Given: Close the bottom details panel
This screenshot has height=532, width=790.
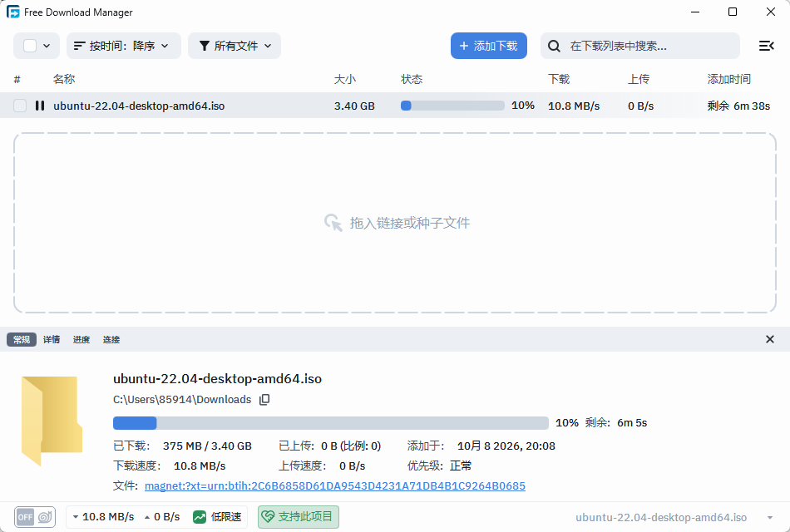Looking at the screenshot, I should tap(769, 339).
